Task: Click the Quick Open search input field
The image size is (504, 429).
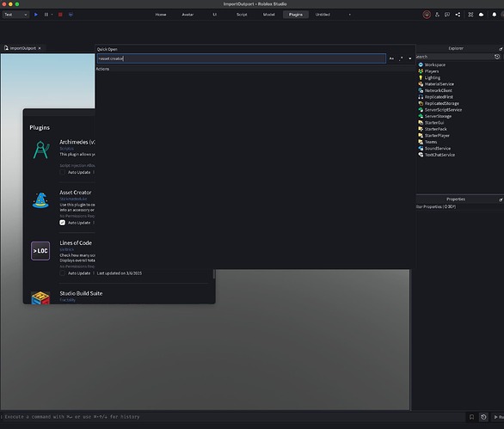Action: (x=242, y=58)
